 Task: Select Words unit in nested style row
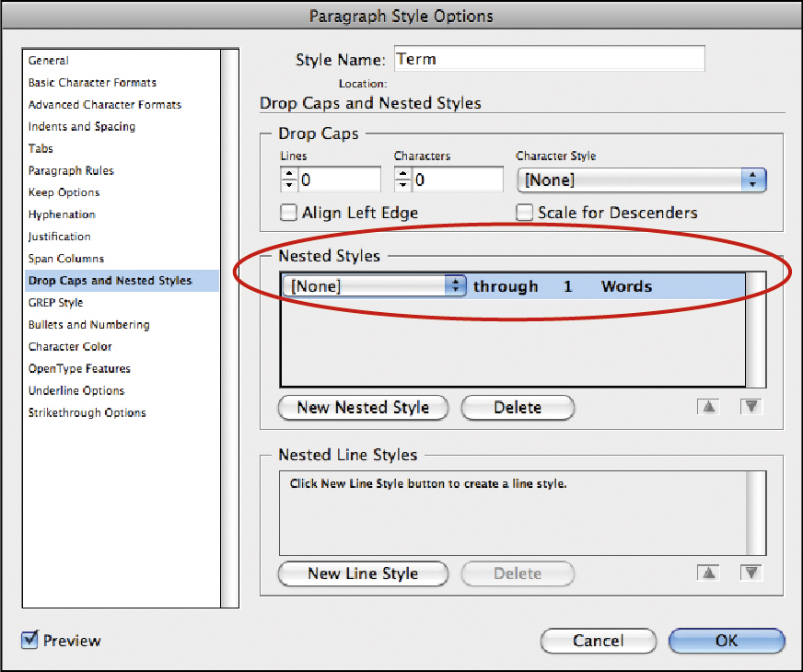coord(626,286)
